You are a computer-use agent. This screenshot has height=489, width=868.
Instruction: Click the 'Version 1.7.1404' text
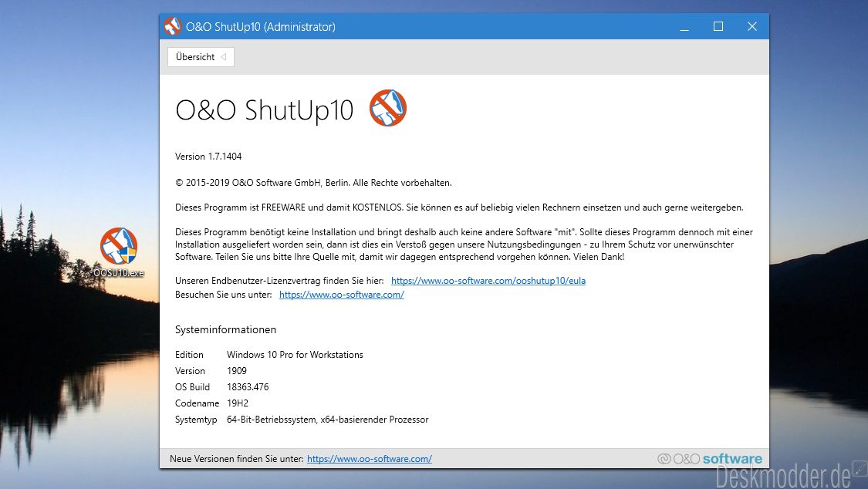pyautogui.click(x=208, y=157)
